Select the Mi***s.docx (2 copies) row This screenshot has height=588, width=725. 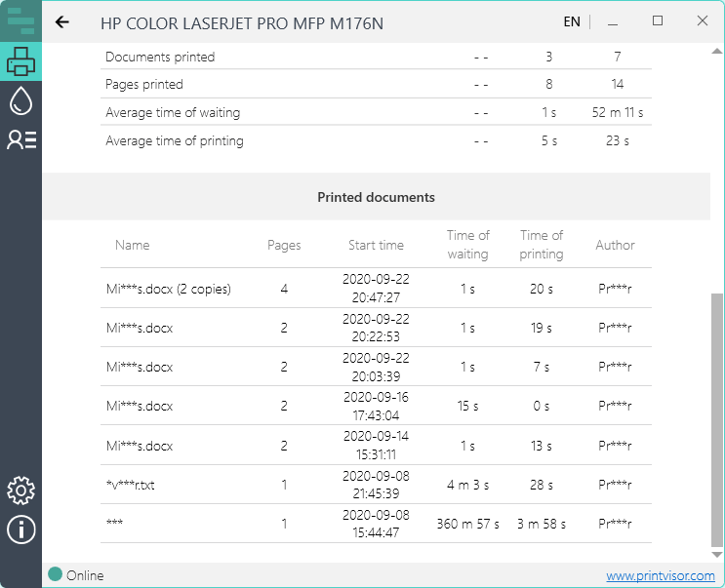pyautogui.click(x=168, y=289)
